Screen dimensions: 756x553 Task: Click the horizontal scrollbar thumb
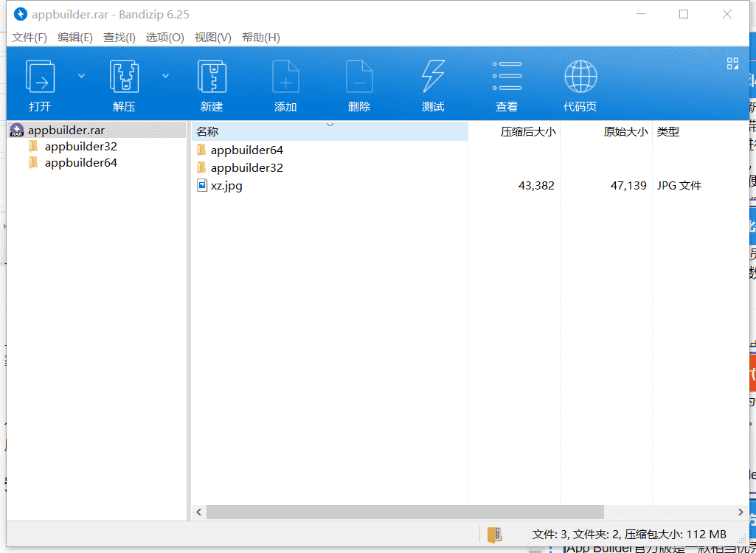coord(405,512)
